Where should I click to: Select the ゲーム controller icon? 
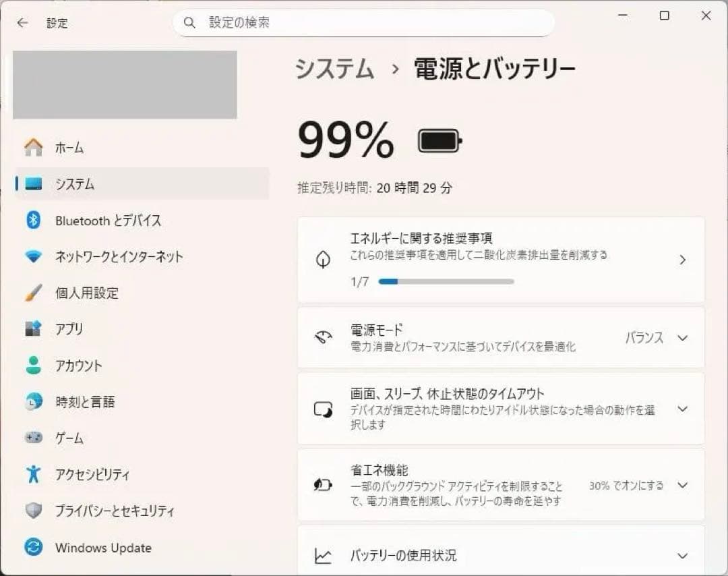33,438
